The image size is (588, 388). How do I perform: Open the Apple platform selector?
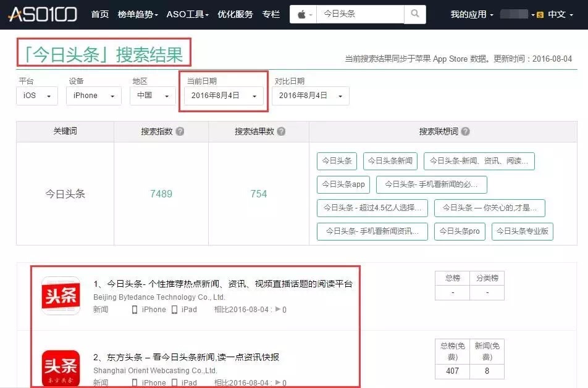click(303, 14)
